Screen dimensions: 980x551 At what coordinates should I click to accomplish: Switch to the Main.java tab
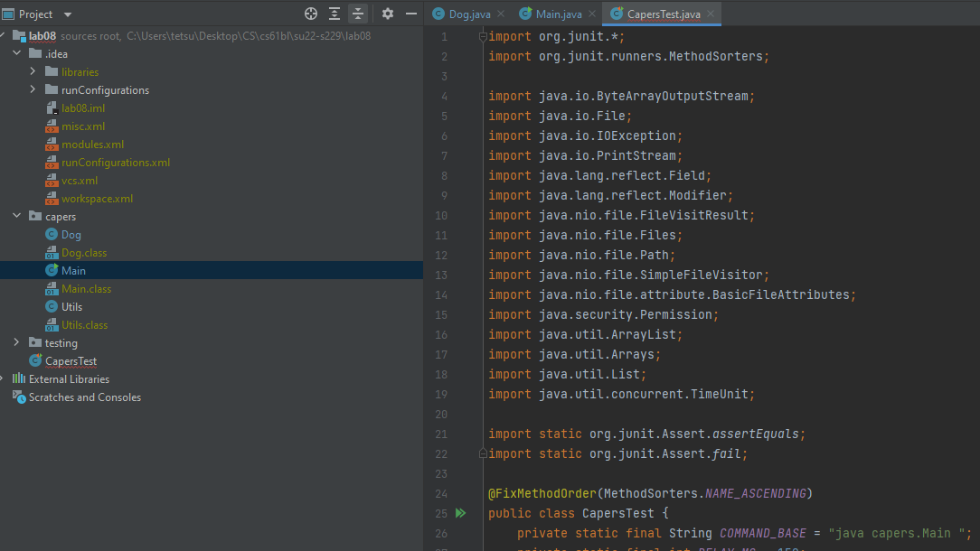(558, 14)
